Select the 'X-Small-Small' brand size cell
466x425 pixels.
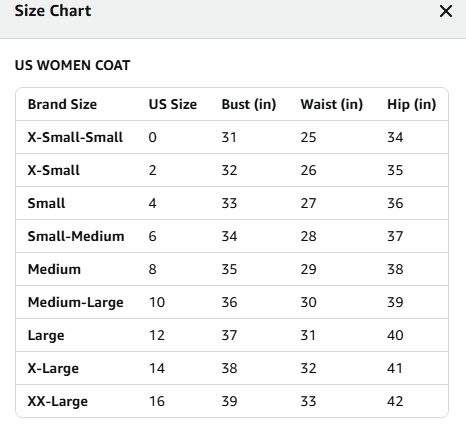[x=75, y=137]
